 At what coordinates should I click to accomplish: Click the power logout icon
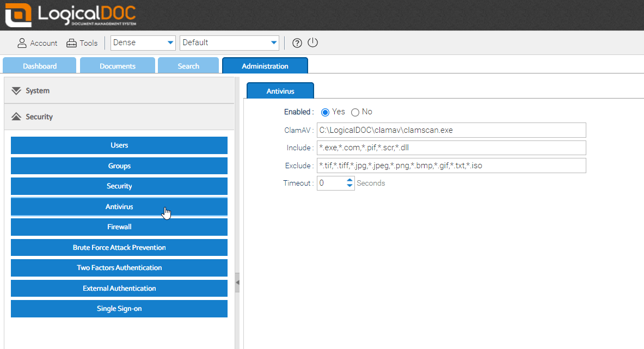point(312,42)
